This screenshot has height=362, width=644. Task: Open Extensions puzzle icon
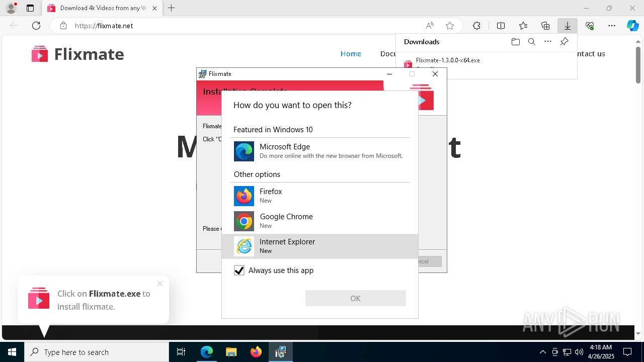476,26
